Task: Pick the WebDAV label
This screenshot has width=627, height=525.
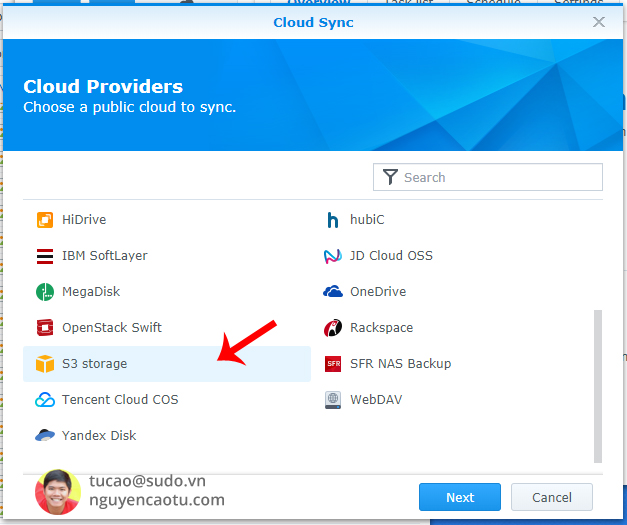Action: [x=376, y=399]
